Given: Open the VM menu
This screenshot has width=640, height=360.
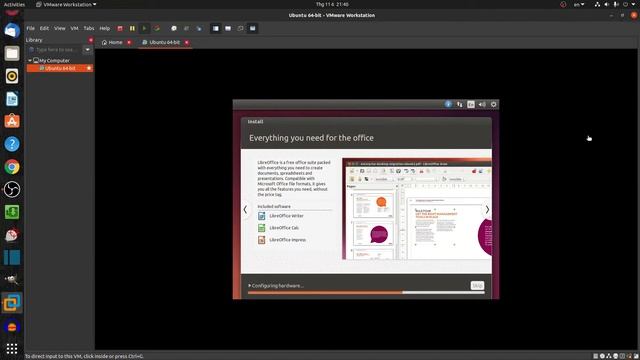Looking at the screenshot, I should (74, 29).
